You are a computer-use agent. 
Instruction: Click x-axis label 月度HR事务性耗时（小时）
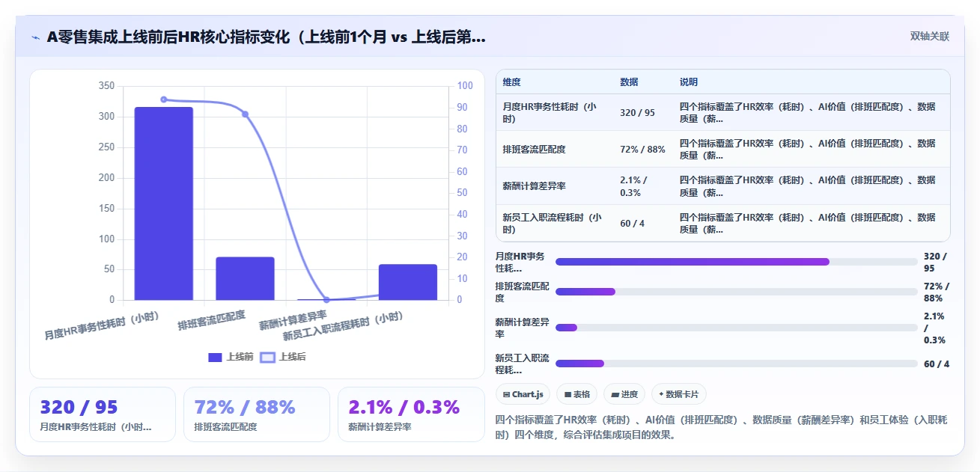102,325
